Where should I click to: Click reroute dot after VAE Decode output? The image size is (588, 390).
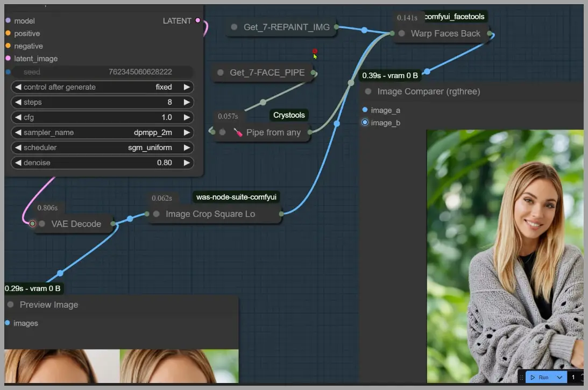[x=130, y=218]
